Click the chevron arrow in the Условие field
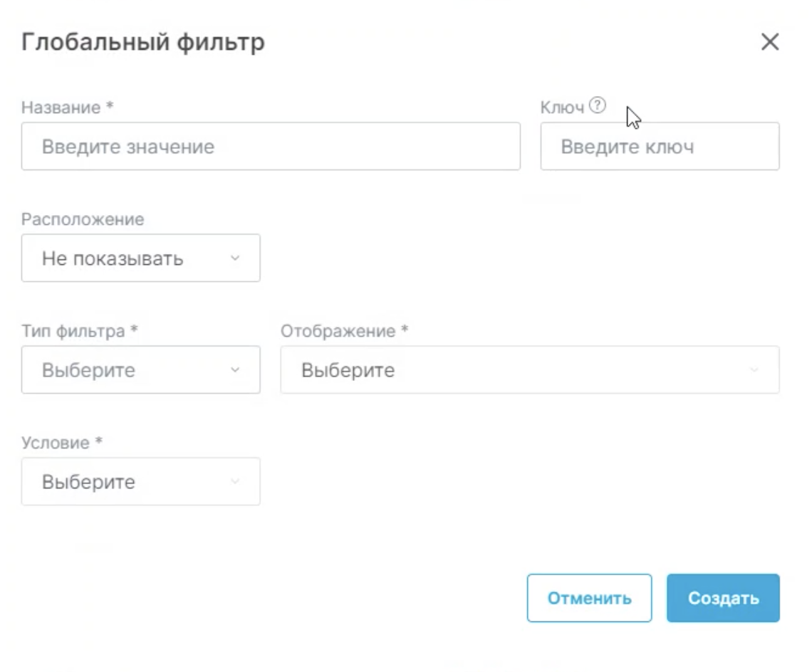812x672 pixels. tap(235, 482)
